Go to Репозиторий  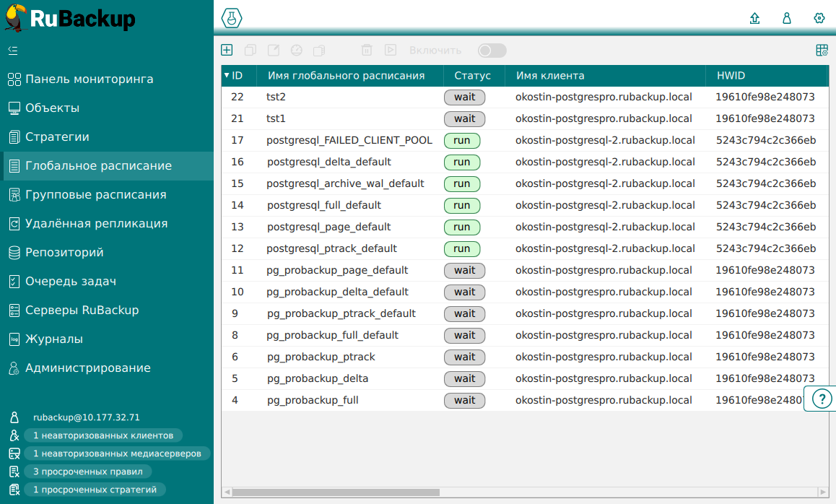[x=107, y=252]
